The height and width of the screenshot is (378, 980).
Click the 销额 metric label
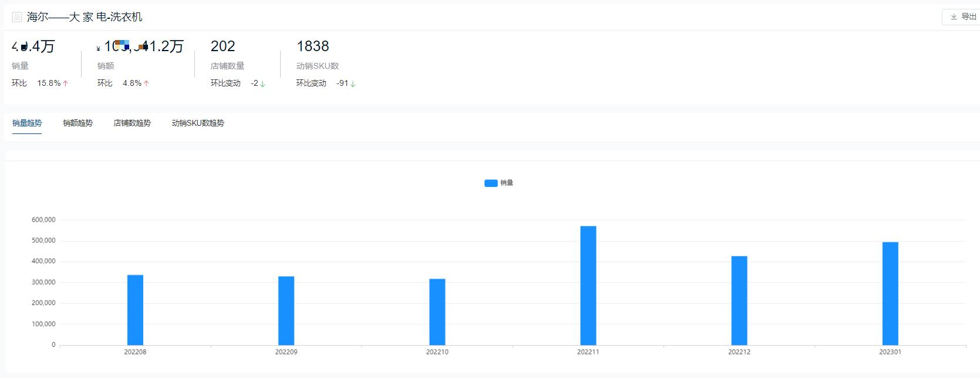(x=106, y=66)
